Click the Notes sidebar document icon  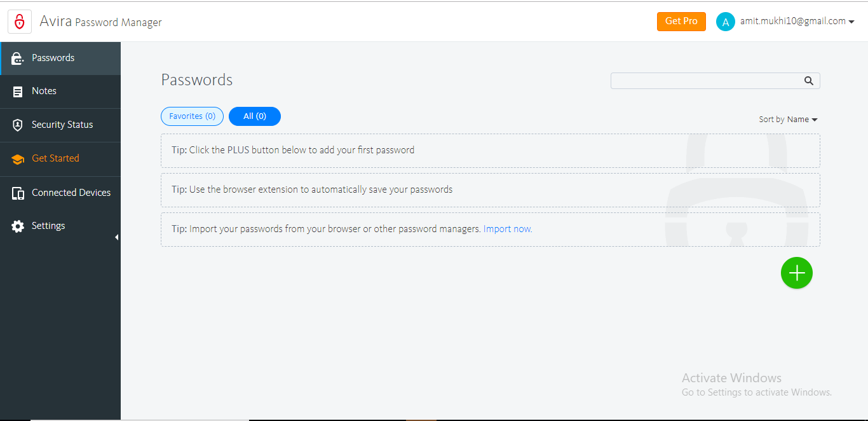click(18, 92)
